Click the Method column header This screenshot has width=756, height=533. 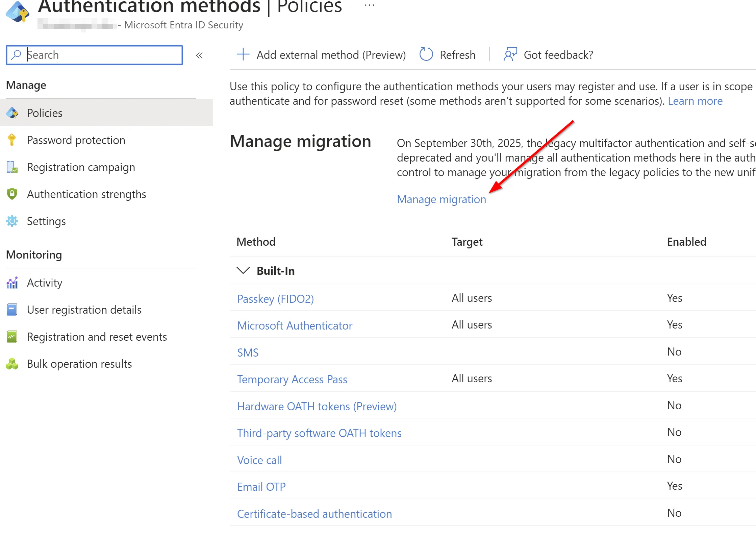pos(256,242)
